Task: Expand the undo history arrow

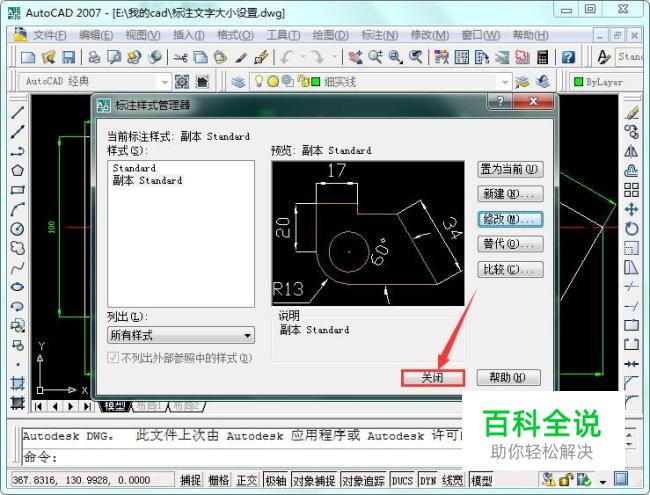Action: click(303, 57)
